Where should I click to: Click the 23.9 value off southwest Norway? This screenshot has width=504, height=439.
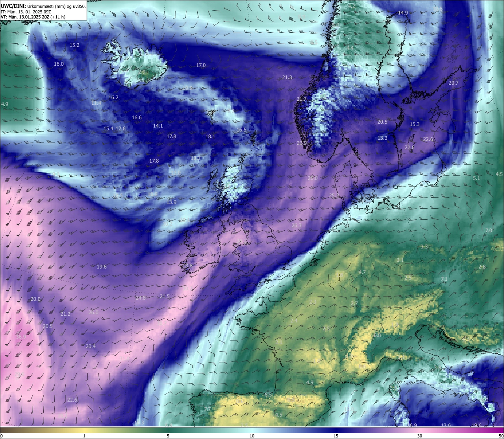point(302,143)
